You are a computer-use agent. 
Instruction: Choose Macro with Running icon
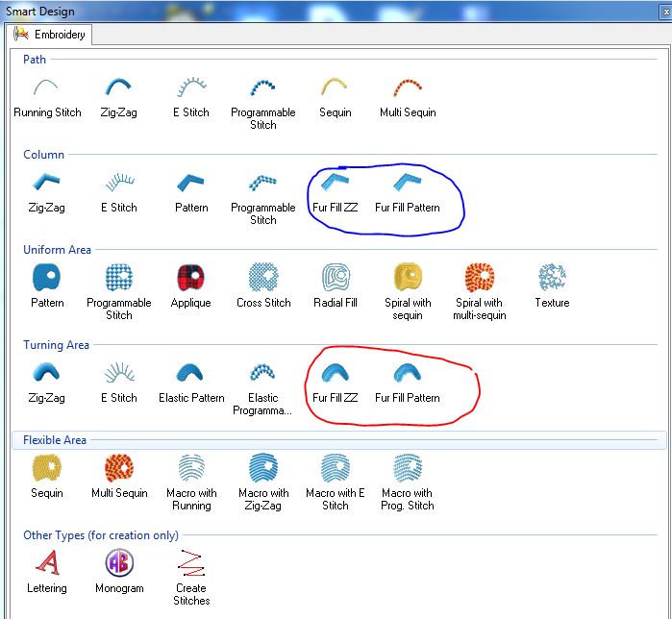point(191,467)
